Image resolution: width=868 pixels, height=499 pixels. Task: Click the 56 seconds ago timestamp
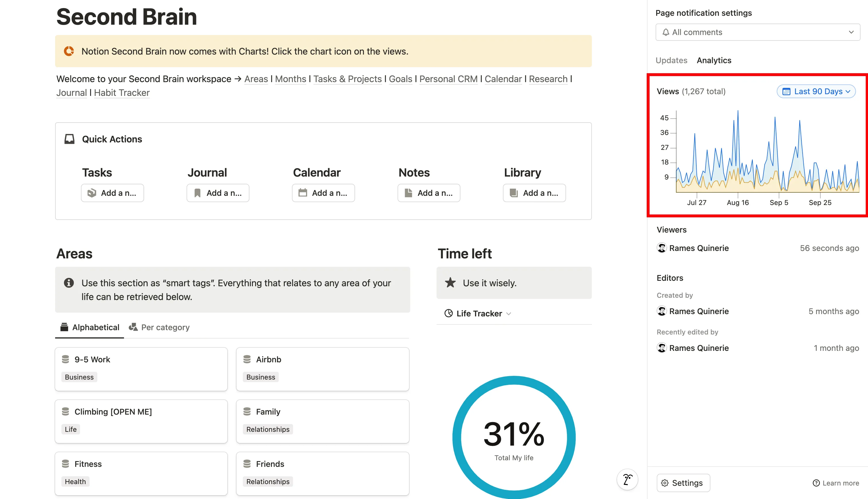tap(829, 248)
